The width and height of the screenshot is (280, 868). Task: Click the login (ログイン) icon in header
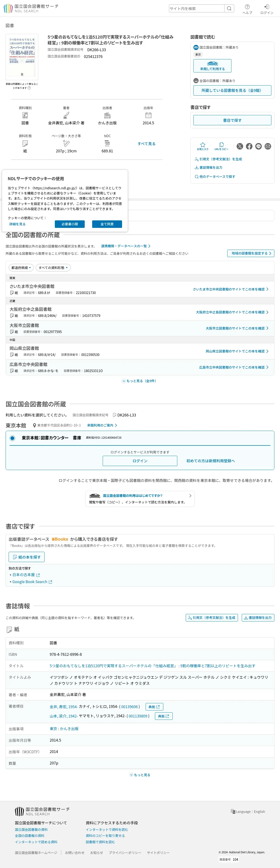(266, 9)
